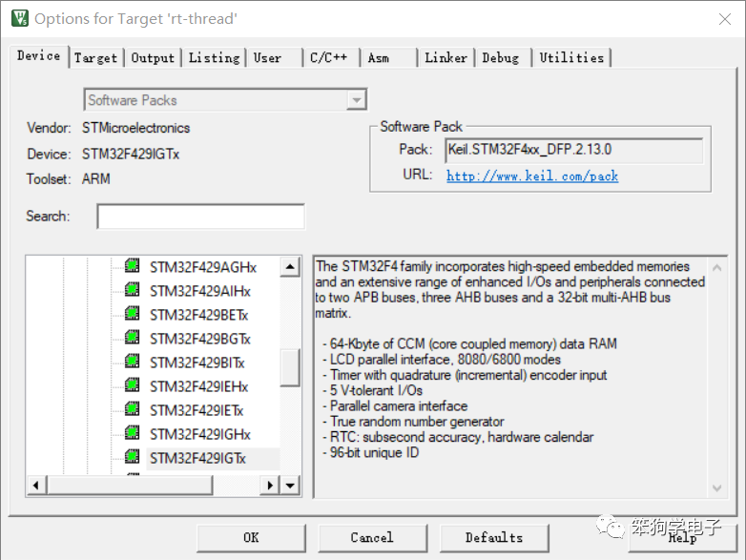Click the Device value STM32F429IGTx
Screen dimensions: 746x560
(131, 155)
